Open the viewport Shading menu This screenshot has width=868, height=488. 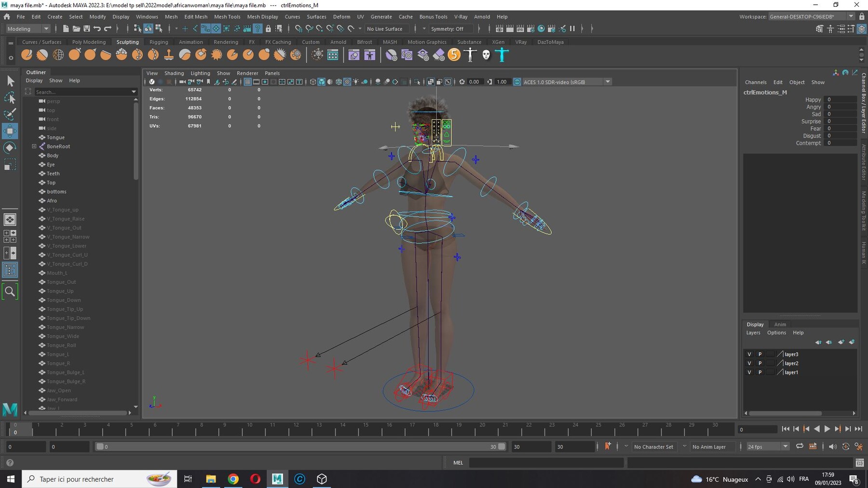click(174, 73)
